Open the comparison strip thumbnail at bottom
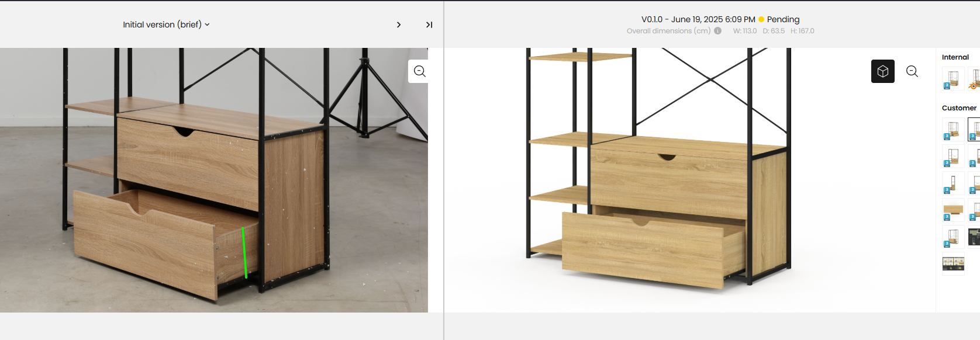This screenshot has height=340, width=980. [953, 263]
